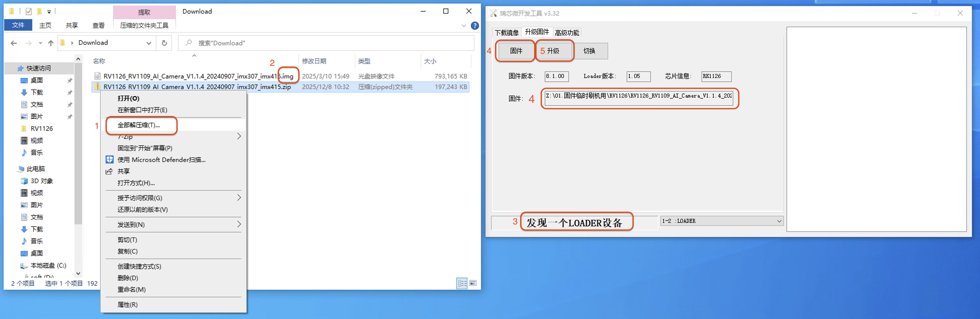980x319 pixels.
Task: Open Microsoft Defender scan menu entry
Action: click(x=161, y=159)
